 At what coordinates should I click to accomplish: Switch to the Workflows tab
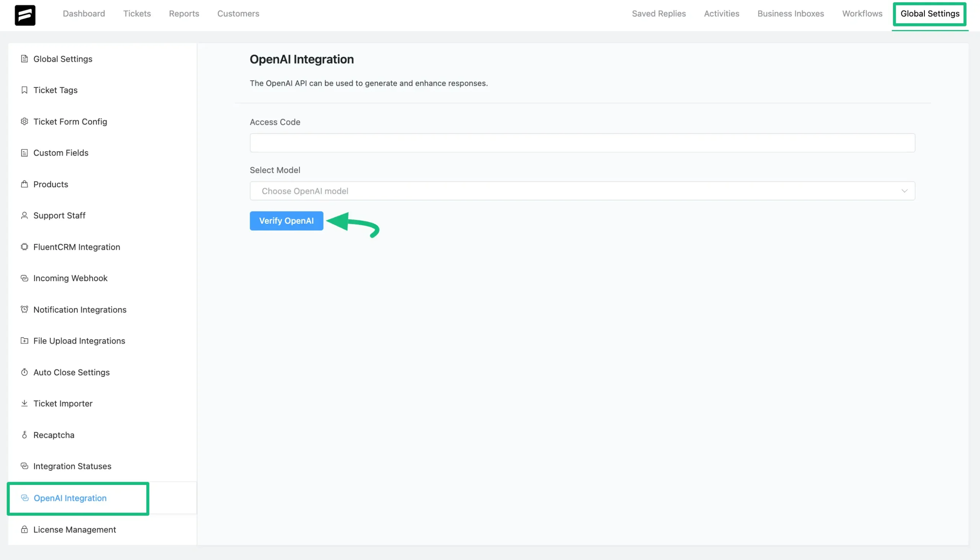click(x=862, y=14)
